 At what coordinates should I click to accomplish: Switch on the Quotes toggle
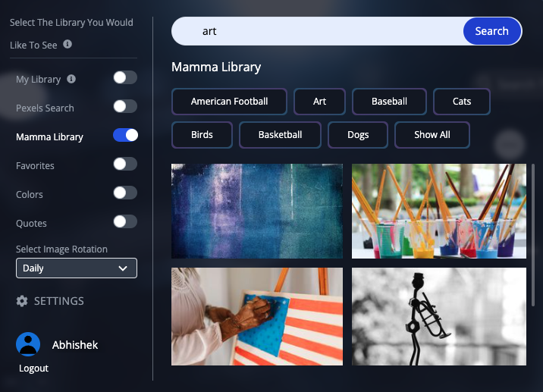click(x=125, y=221)
